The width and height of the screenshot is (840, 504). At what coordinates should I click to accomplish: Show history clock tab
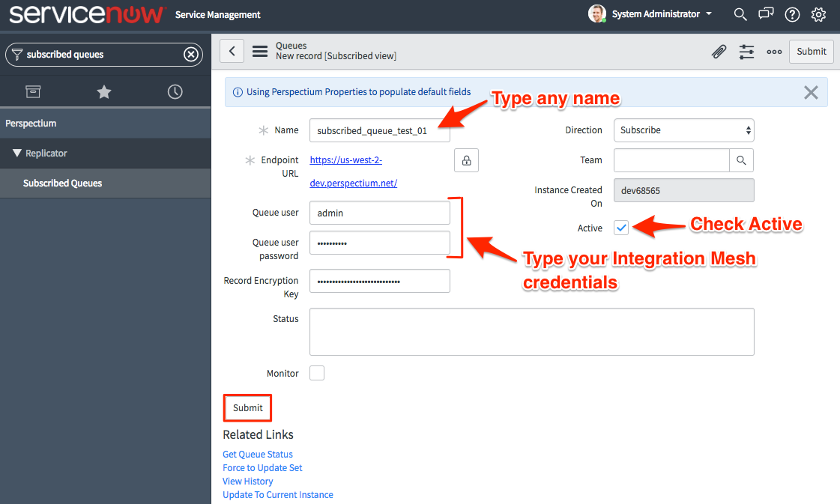click(x=175, y=91)
